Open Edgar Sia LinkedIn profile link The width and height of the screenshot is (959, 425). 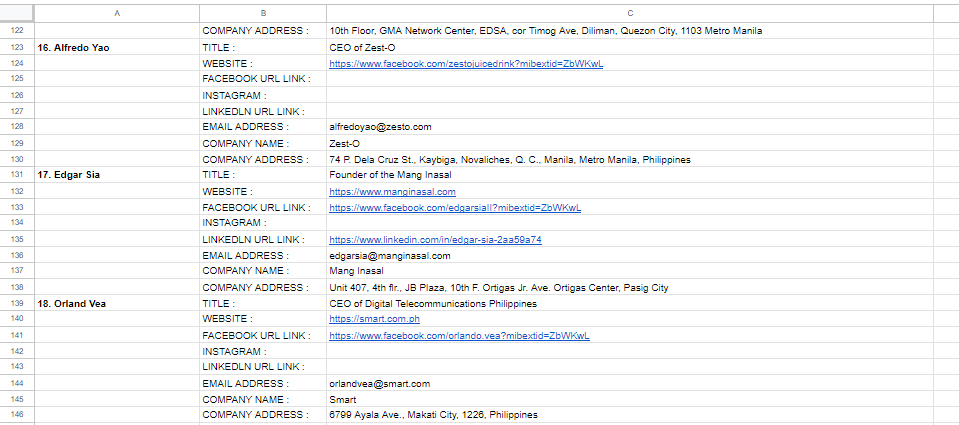click(x=435, y=240)
